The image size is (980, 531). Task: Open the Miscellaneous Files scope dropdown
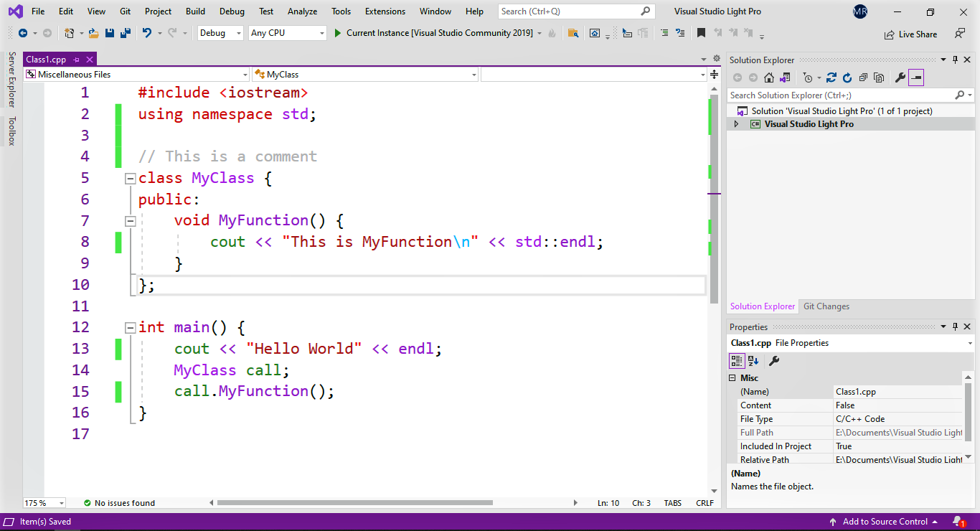coord(137,75)
